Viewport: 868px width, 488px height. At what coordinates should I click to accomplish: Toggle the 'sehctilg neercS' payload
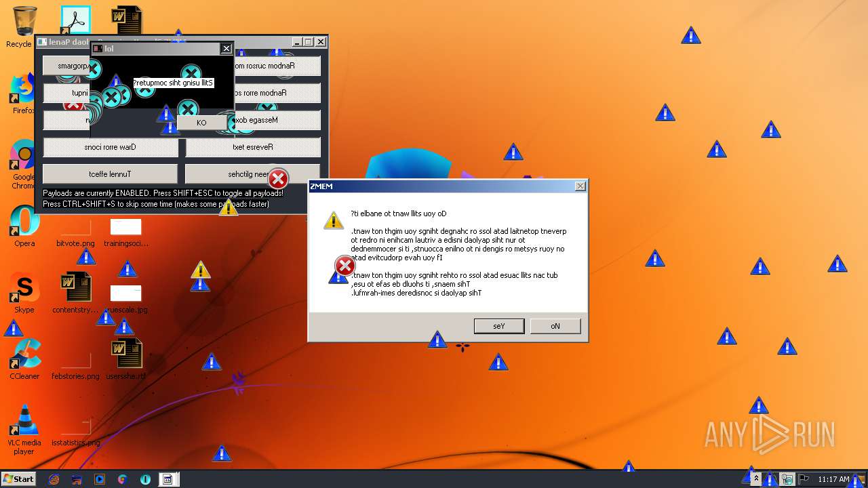point(253,174)
